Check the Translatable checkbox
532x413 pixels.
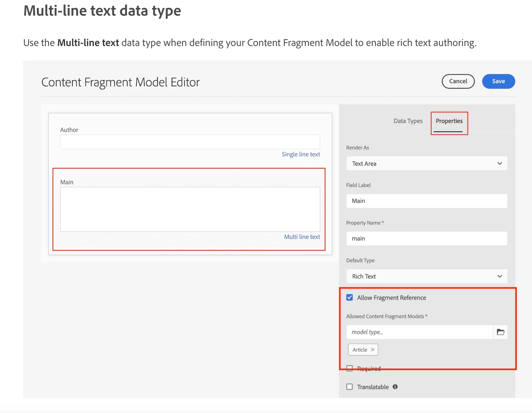[350, 387]
